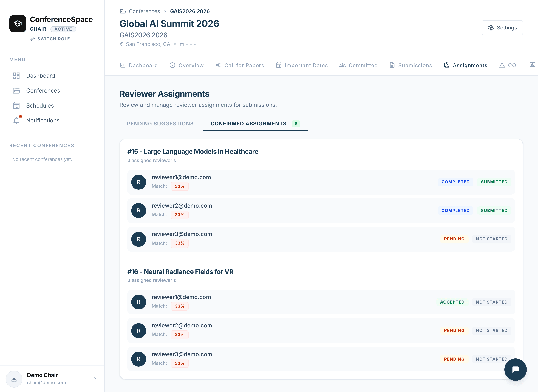Click the title '#15 - Large Language Models in Healthcare'
The width and height of the screenshot is (538, 392).
[193, 151]
